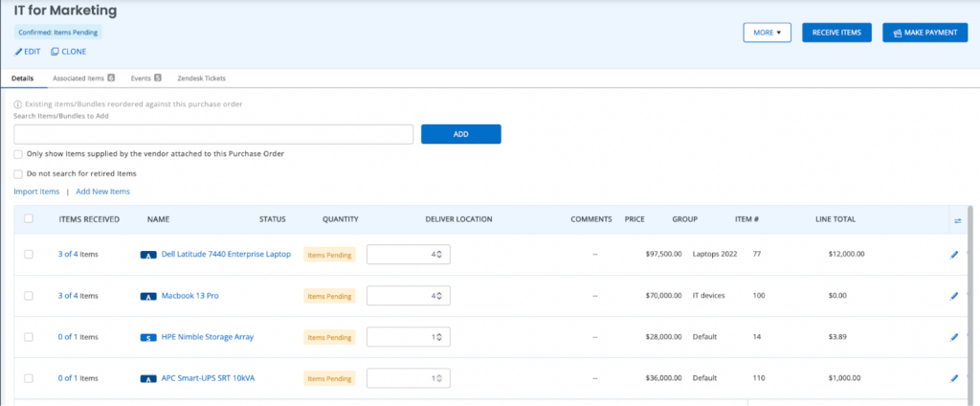Image resolution: width=980 pixels, height=406 pixels.
Task: Click the Laptops 2022 group cell
Action: click(714, 255)
